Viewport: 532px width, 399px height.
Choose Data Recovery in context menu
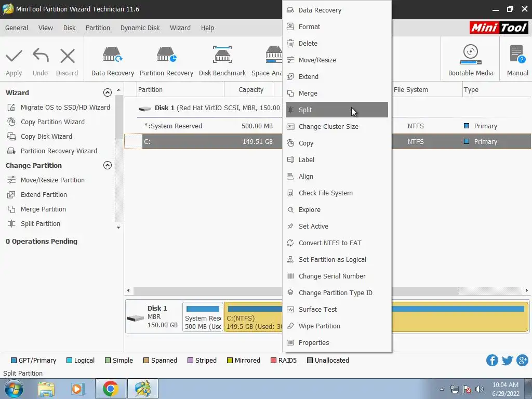click(x=337, y=10)
